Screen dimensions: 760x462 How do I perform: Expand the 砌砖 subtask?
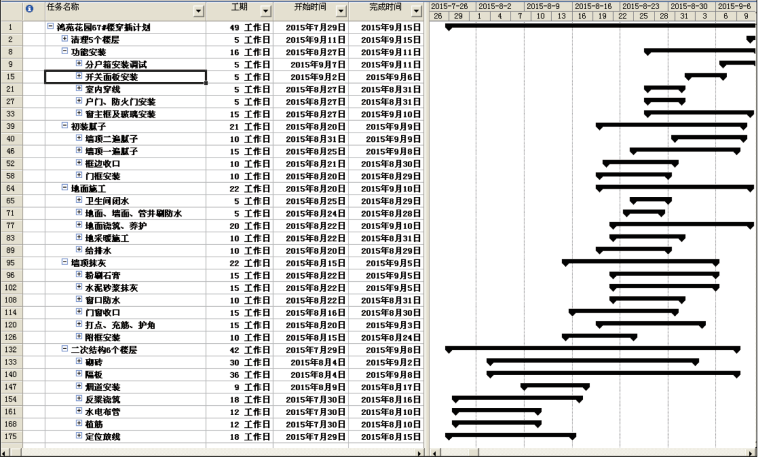pyautogui.click(x=79, y=361)
